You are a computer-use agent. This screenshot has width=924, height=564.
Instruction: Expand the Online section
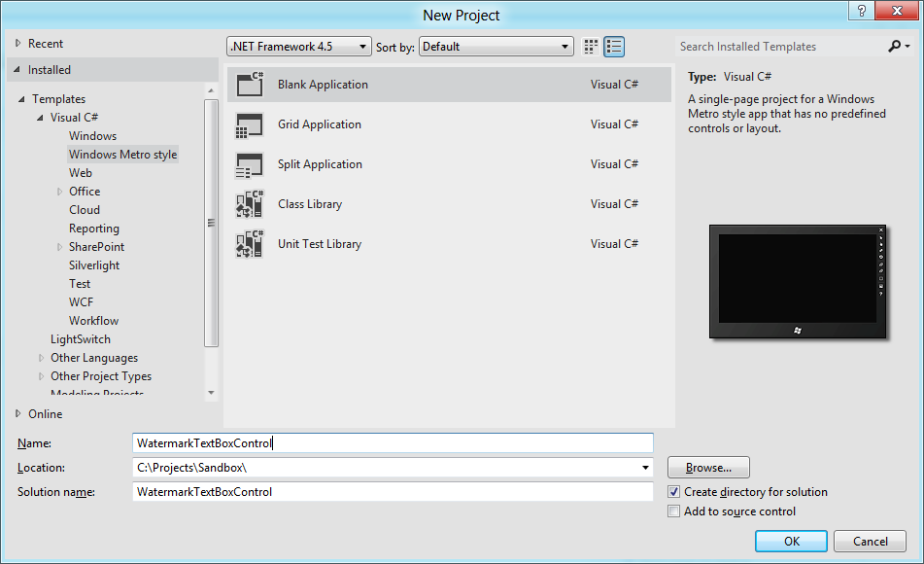pyautogui.click(x=17, y=414)
